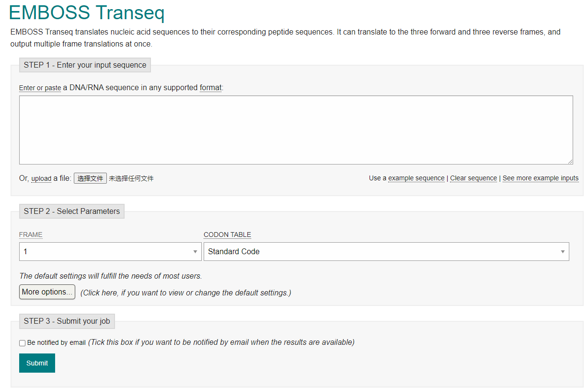The image size is (588, 388).
Task: Click the Clear sequence link
Action: [473, 178]
